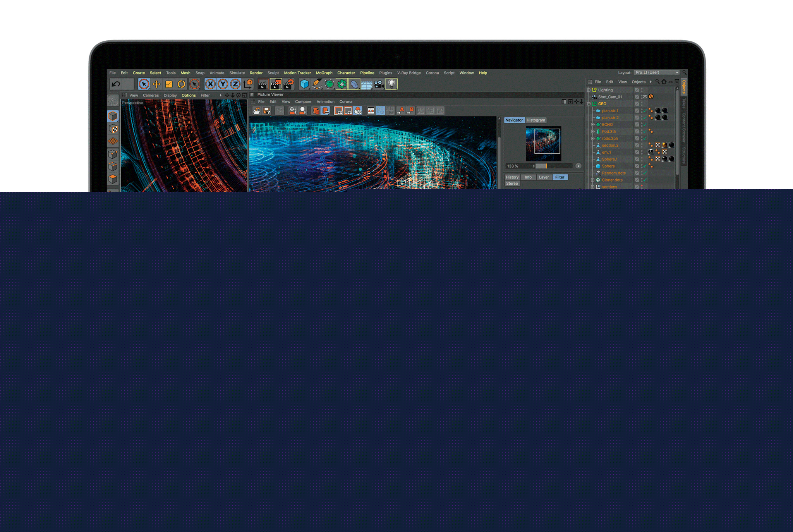This screenshot has height=532, width=793.
Task: Click the Light bulb object icon
Action: [x=391, y=84]
